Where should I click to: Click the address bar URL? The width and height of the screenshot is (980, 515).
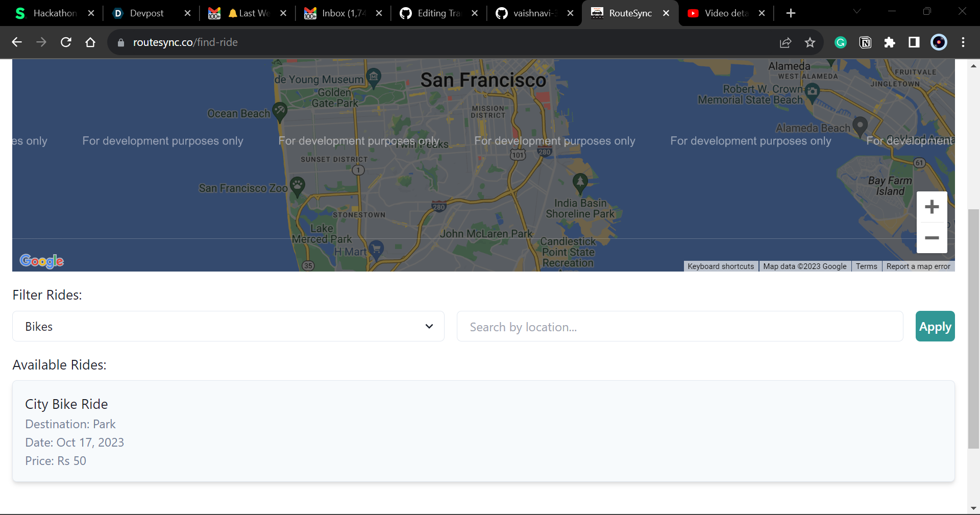click(x=185, y=42)
